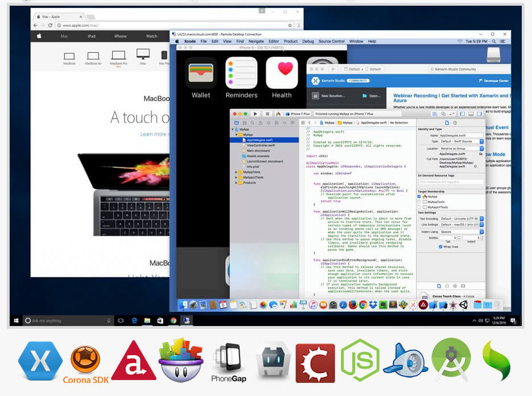Viewport: 532px width, 396px height.
Task: Click Windows Start button on taskbar
Action: (16, 320)
